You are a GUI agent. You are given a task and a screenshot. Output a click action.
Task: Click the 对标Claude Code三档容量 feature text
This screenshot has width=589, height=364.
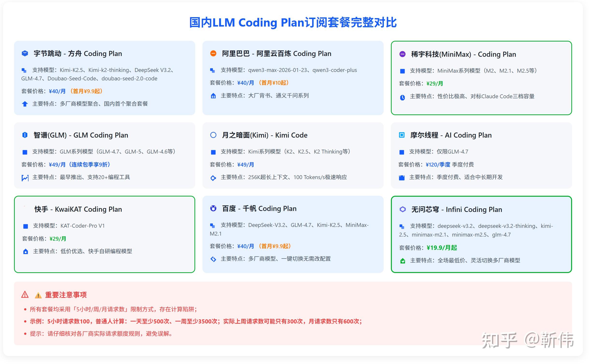click(x=503, y=97)
